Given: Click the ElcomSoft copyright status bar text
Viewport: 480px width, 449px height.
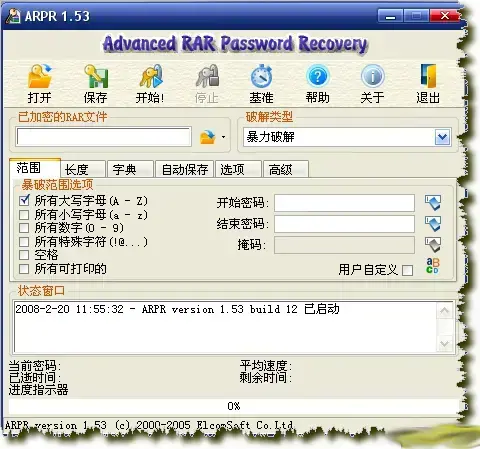Looking at the screenshot, I should (x=149, y=425).
